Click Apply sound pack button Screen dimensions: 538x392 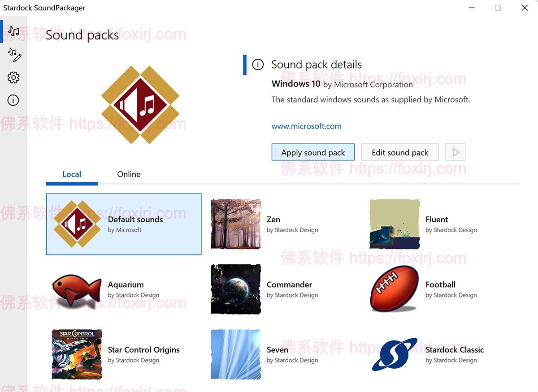tap(313, 152)
